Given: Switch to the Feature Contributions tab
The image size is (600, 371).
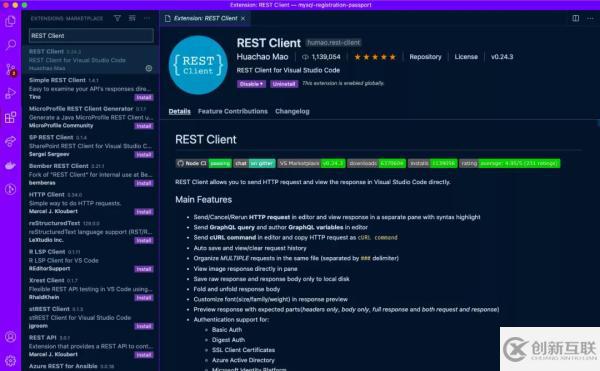Looking at the screenshot, I should point(233,111).
